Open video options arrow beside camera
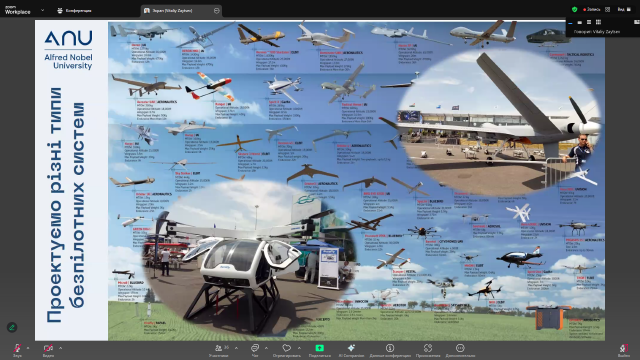The image size is (640, 360). (x=60, y=348)
